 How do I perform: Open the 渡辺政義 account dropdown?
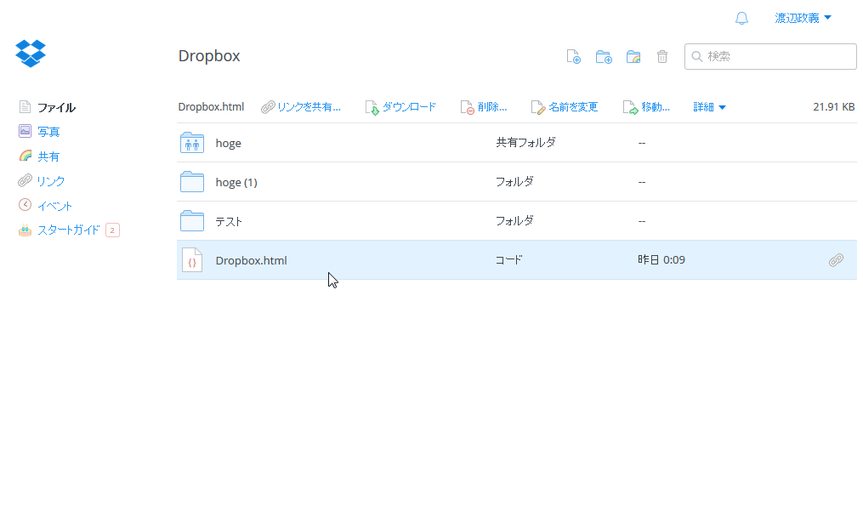click(803, 18)
